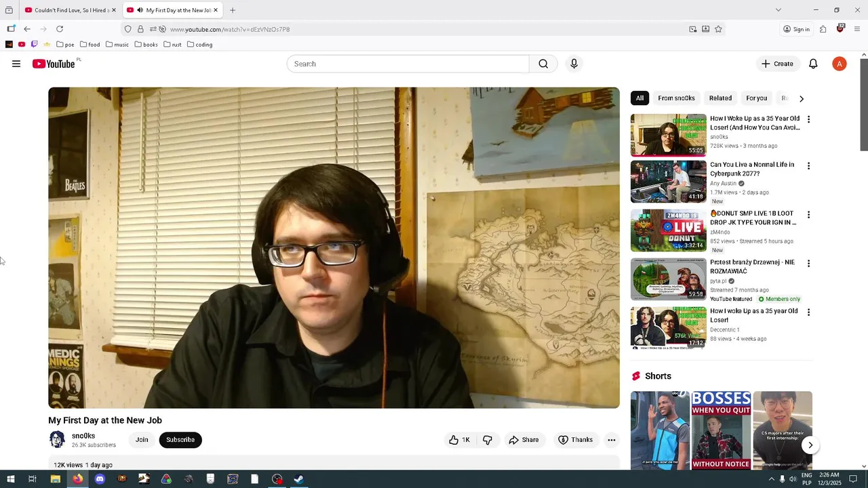Open Cyberpunk 2077 video thumbnail
The image size is (868, 488).
pos(669,182)
